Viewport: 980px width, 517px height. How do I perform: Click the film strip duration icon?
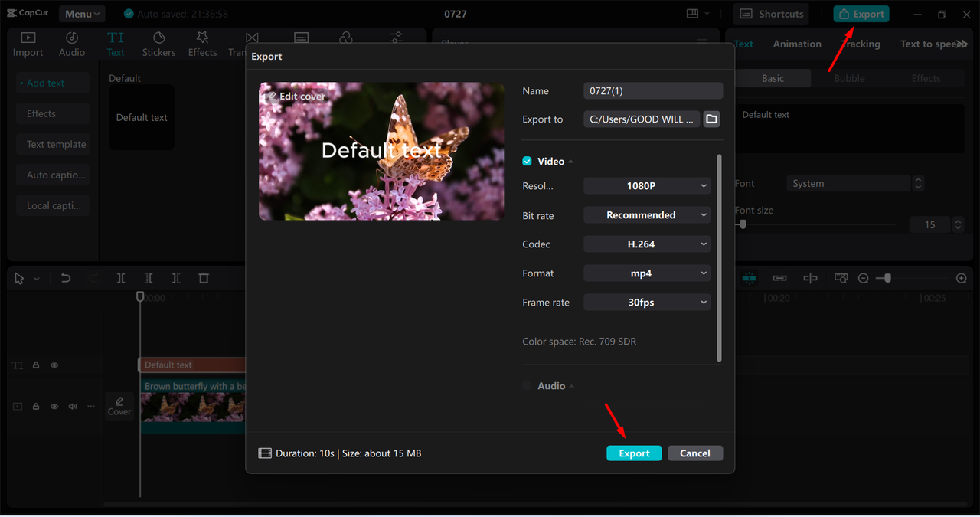point(265,453)
